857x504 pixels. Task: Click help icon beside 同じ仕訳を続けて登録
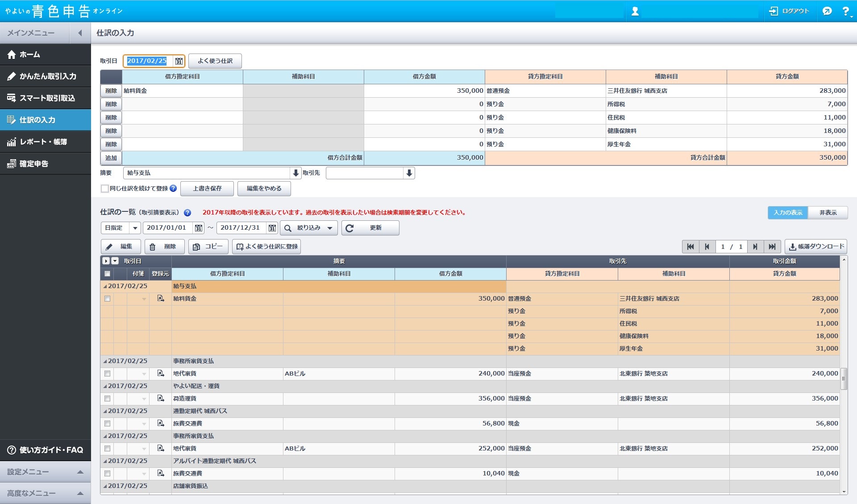coord(173,188)
